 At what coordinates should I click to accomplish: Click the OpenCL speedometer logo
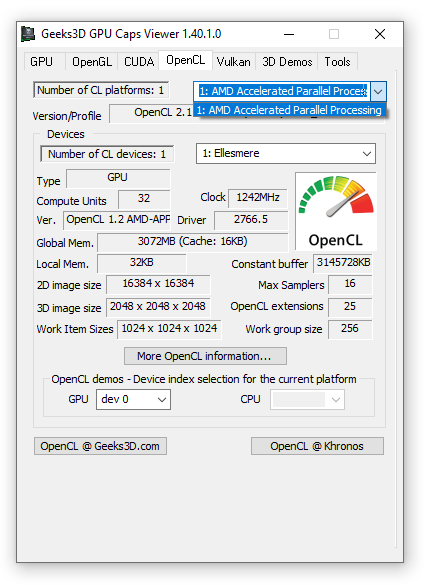336,211
